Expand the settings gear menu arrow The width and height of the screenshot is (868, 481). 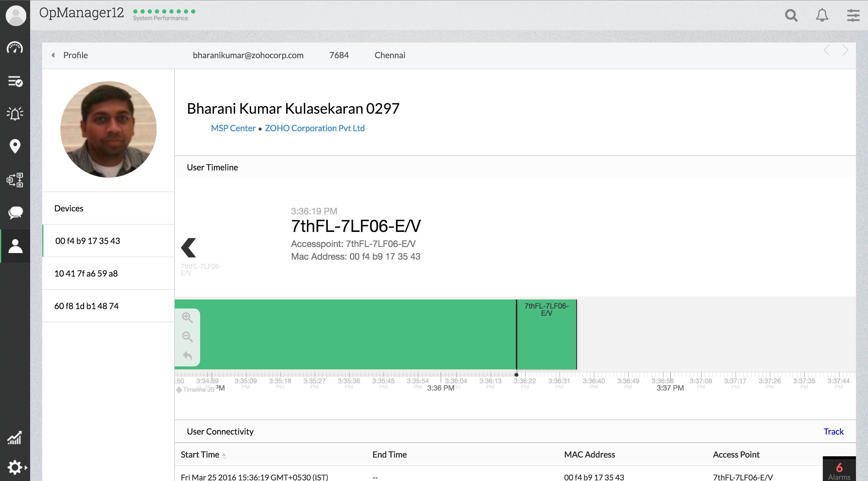click(26, 467)
